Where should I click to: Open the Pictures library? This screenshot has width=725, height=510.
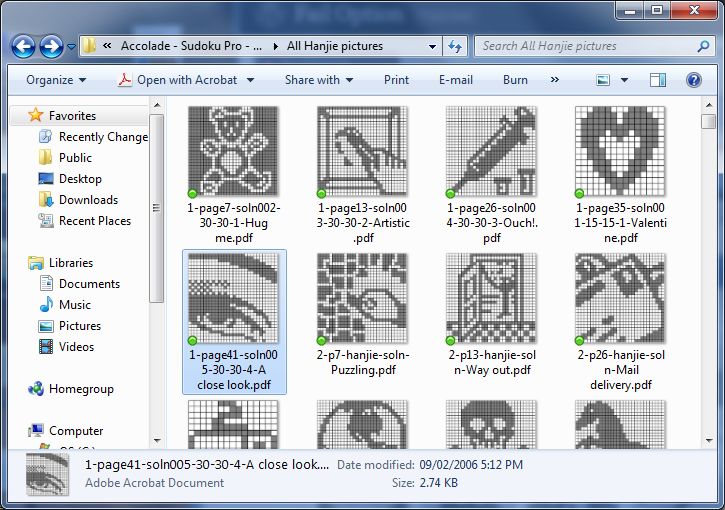(x=80, y=326)
